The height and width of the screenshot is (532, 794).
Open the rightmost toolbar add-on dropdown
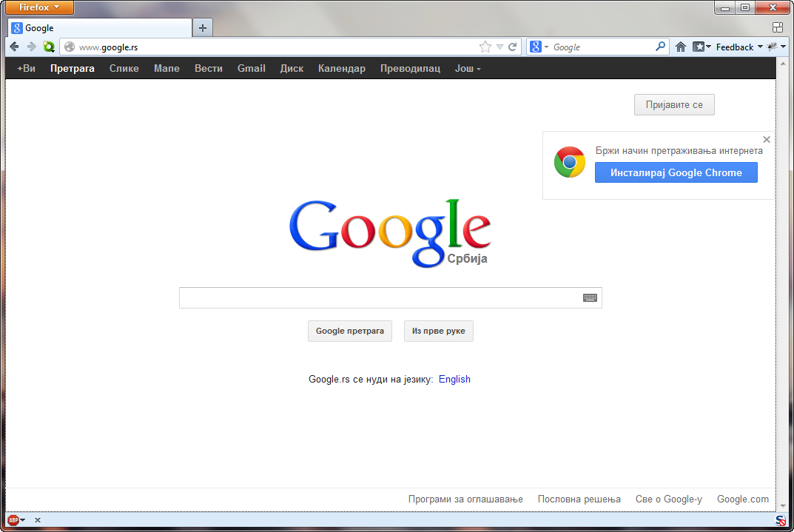(783, 47)
